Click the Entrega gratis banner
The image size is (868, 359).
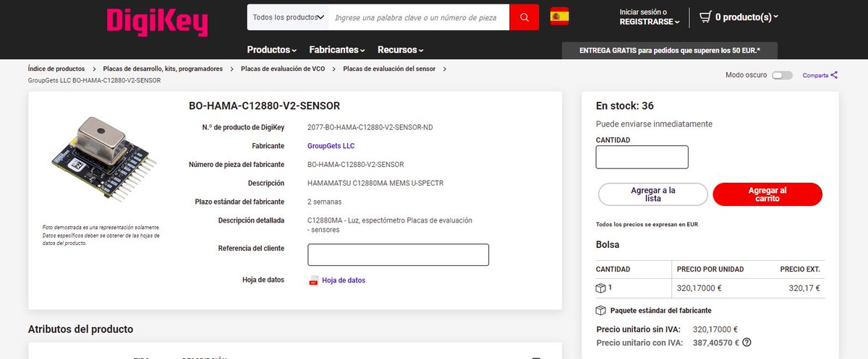click(668, 51)
